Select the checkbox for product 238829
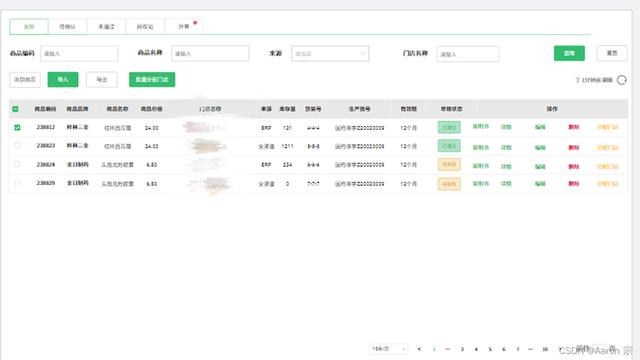 17,183
